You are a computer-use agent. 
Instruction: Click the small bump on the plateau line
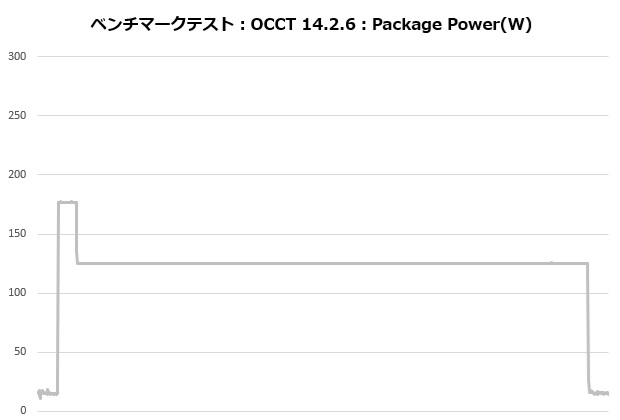(x=550, y=263)
